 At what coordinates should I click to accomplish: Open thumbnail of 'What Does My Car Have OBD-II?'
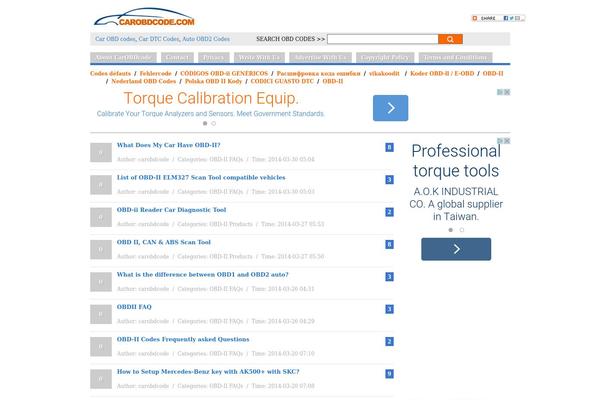101,152
